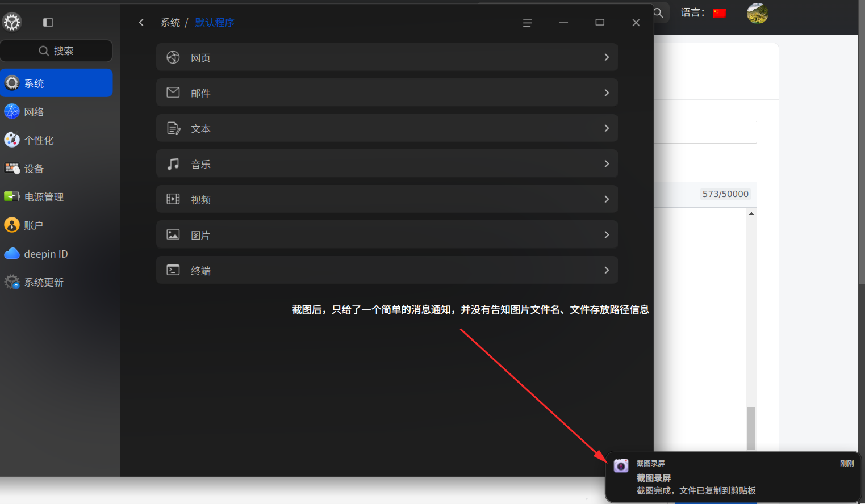Click the control center gear icon
This screenshot has width=865, height=504.
12,22
